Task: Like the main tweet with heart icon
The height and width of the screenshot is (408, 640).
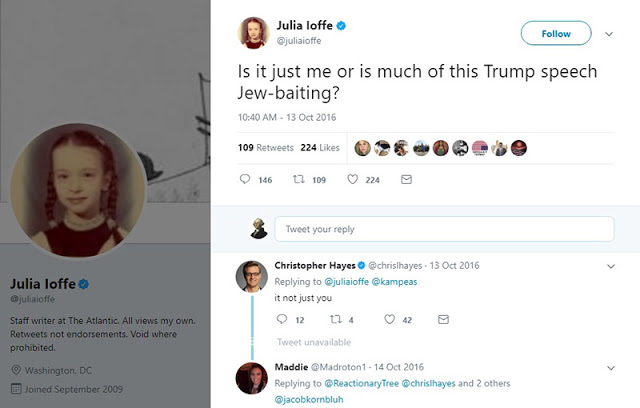Action: (352, 180)
